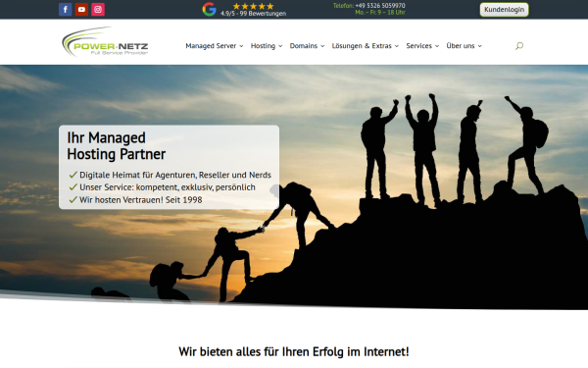
Task: Click the 4.9/5 - 99 Bewertungen text
Action: [253, 14]
